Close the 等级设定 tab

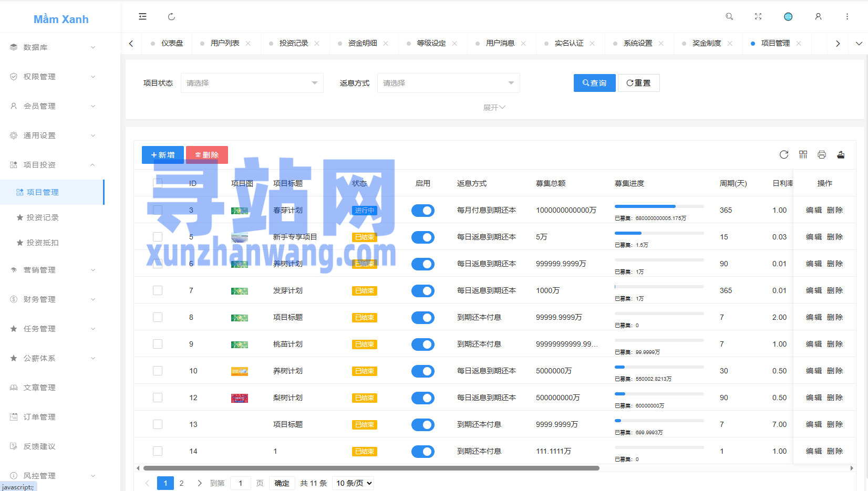tap(454, 43)
